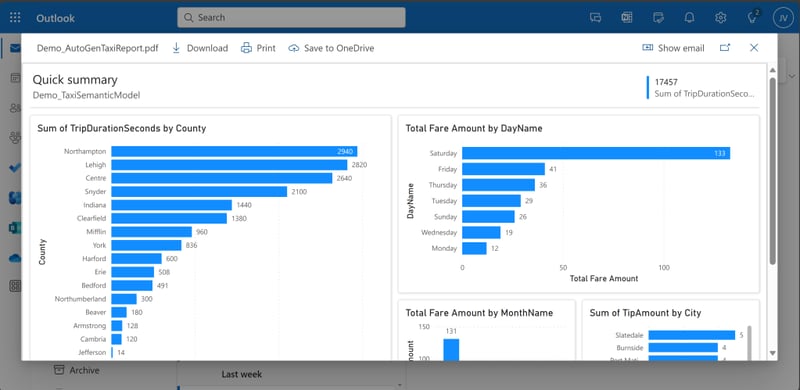Click the Slatedale bar in TipAmount chart

pyautogui.click(x=691, y=335)
